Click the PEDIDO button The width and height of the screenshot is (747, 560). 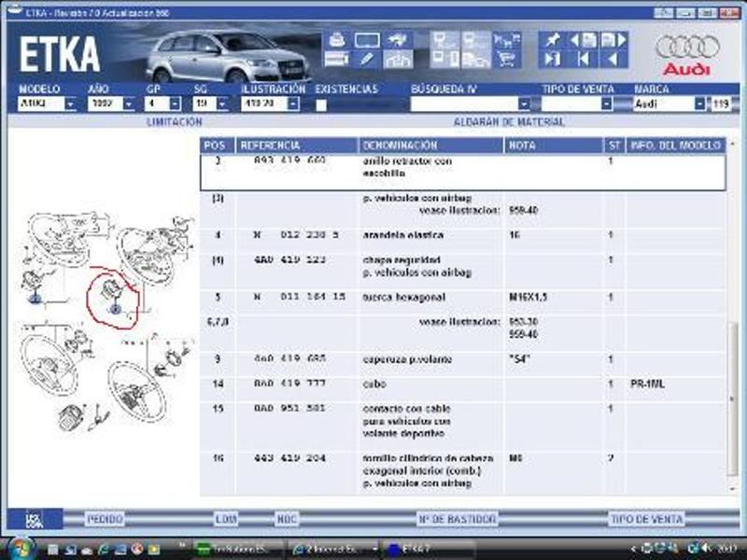click(x=105, y=519)
